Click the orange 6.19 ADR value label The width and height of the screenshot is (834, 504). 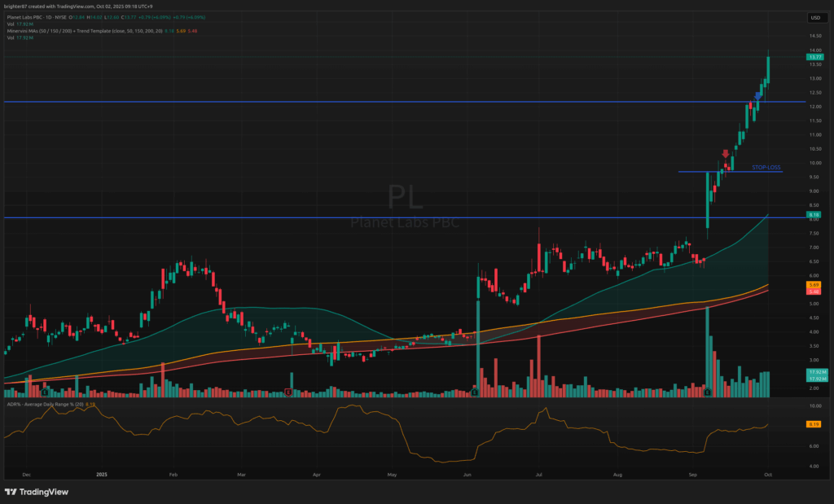pyautogui.click(x=814, y=424)
